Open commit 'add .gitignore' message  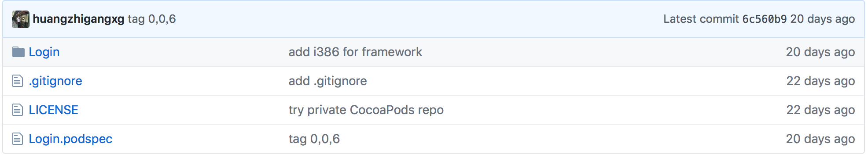tap(327, 81)
